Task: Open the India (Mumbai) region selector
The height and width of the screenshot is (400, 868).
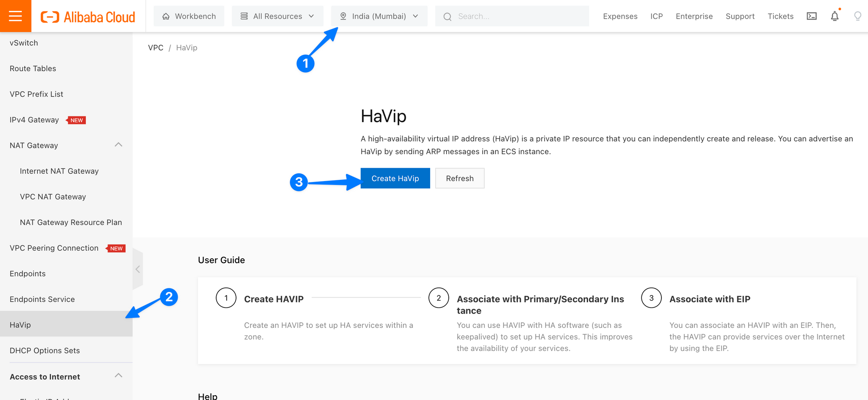Action: tap(379, 16)
